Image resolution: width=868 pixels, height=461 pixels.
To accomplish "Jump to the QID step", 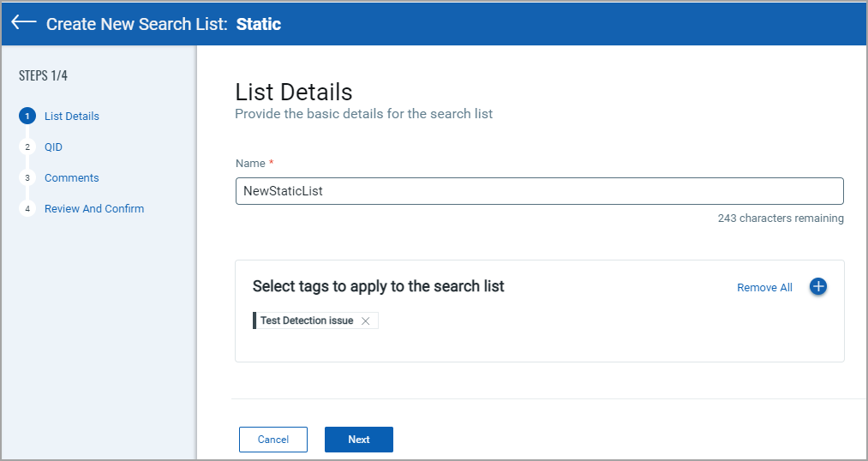I will click(x=54, y=147).
